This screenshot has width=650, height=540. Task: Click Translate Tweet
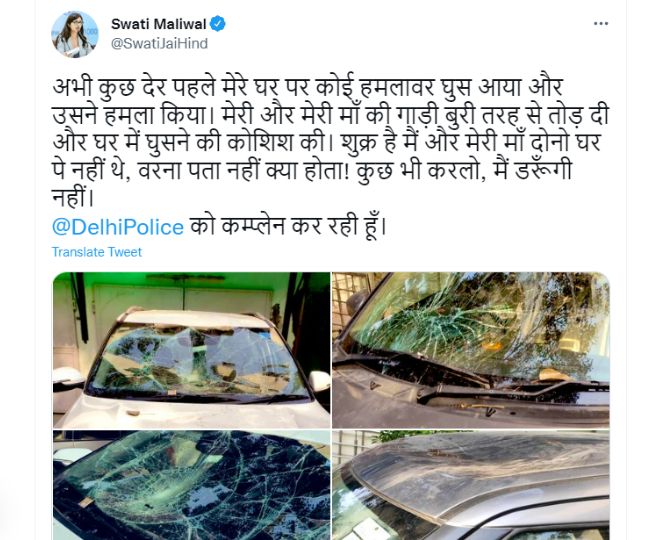[97, 252]
